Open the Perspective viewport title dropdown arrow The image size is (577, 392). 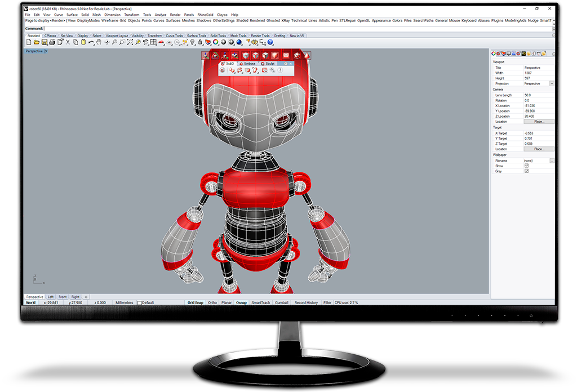pos(46,51)
